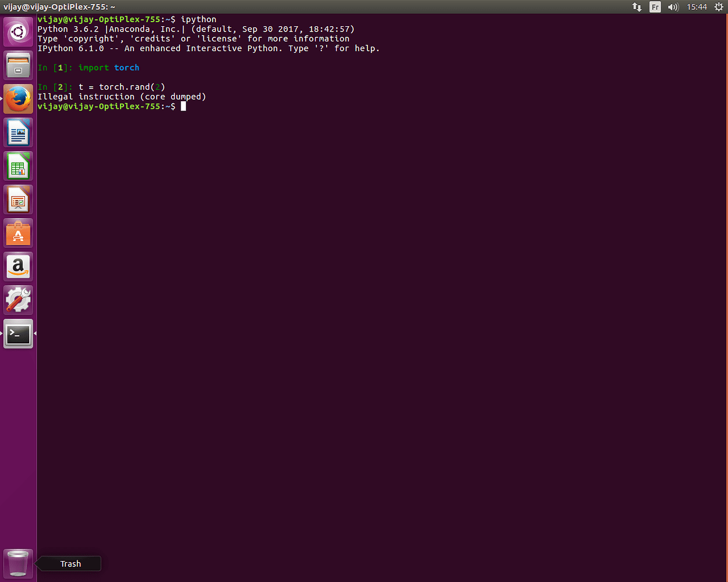728x582 pixels.
Task: Launch Firefox web browser
Action: pos(18,99)
